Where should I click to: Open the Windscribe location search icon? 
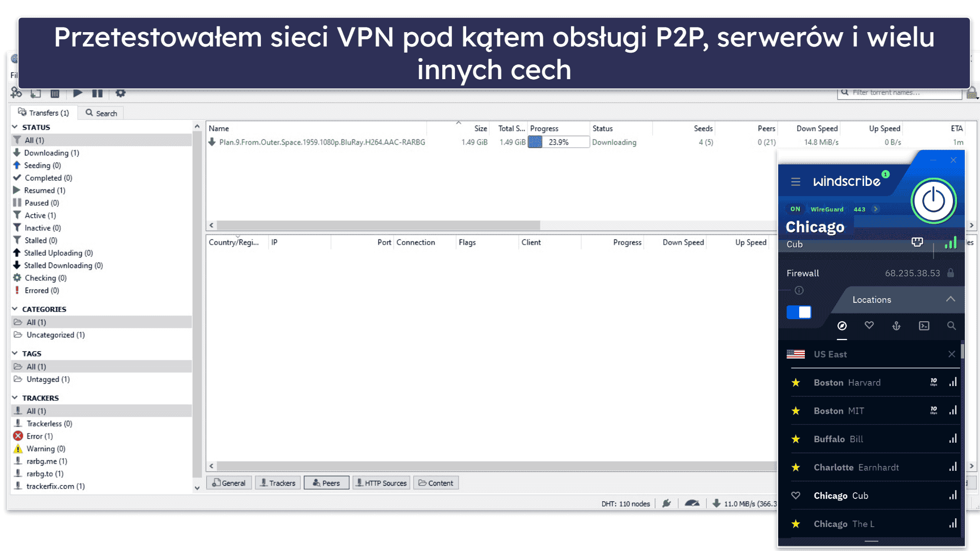point(951,326)
